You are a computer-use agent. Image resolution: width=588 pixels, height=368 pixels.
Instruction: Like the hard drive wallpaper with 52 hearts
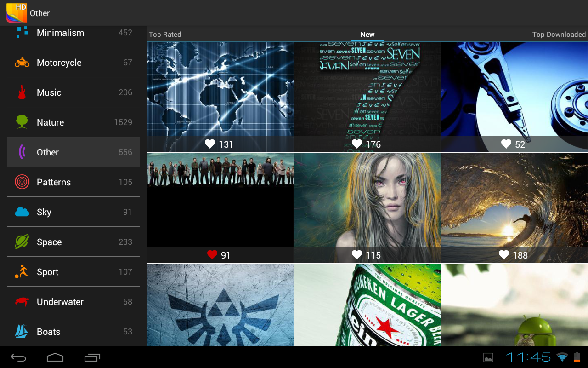[506, 144]
